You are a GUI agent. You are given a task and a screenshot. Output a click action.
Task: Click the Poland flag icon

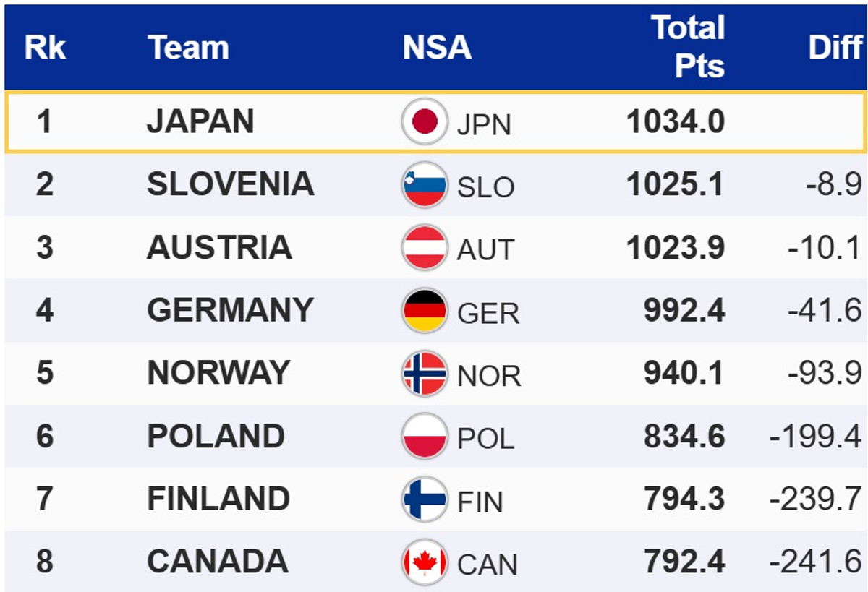coord(425,437)
